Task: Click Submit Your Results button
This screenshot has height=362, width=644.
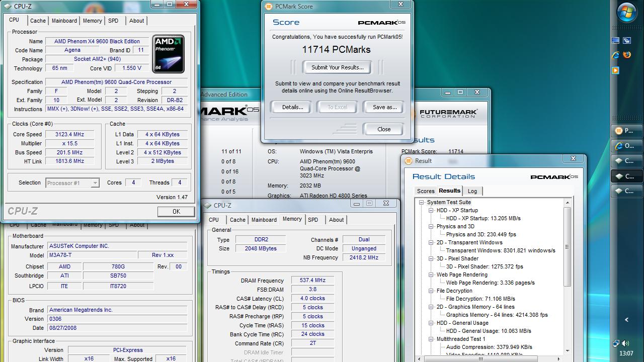Action: [x=337, y=67]
